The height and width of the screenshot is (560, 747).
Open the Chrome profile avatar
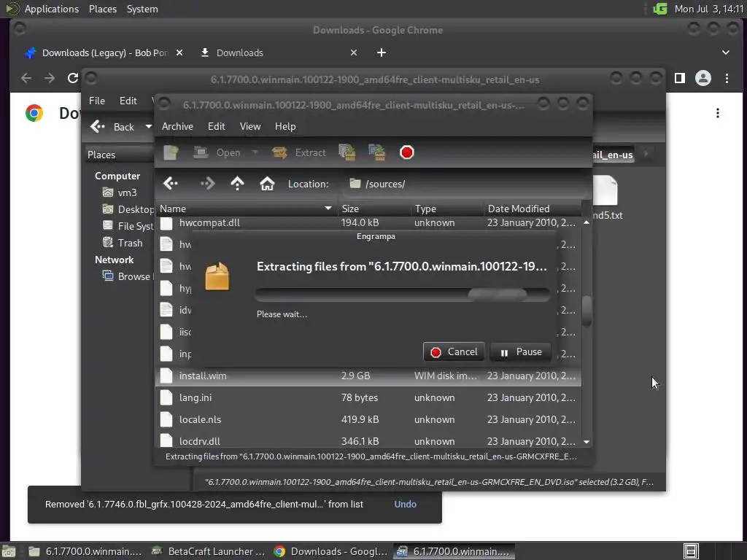(x=703, y=78)
